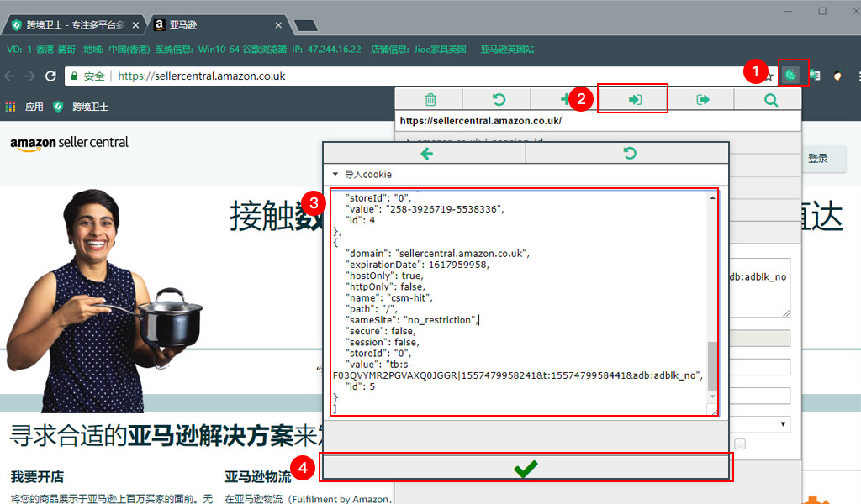Click the green secure lock icon
This screenshot has width=861, height=504.
point(75,76)
